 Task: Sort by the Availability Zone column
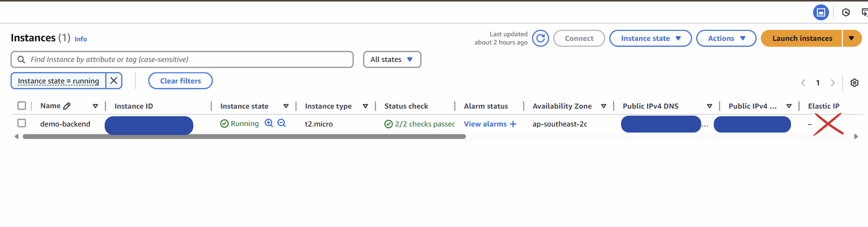click(604, 106)
